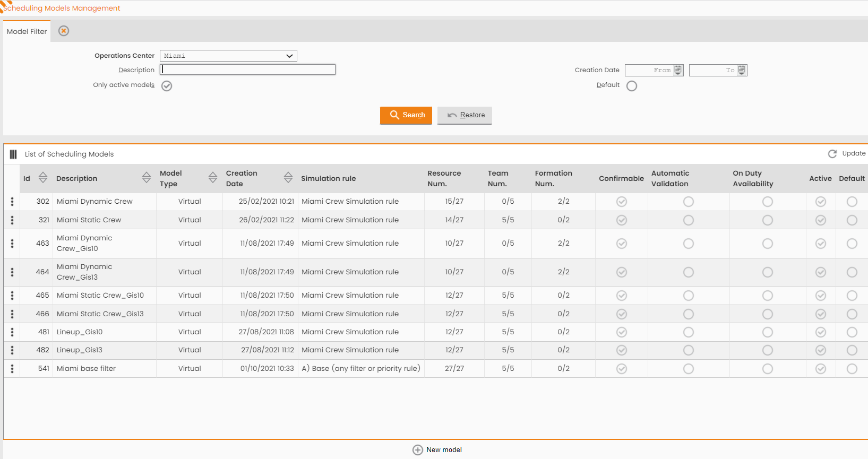868x459 pixels.
Task: Close the Model Filter tab
Action: pos(64,31)
